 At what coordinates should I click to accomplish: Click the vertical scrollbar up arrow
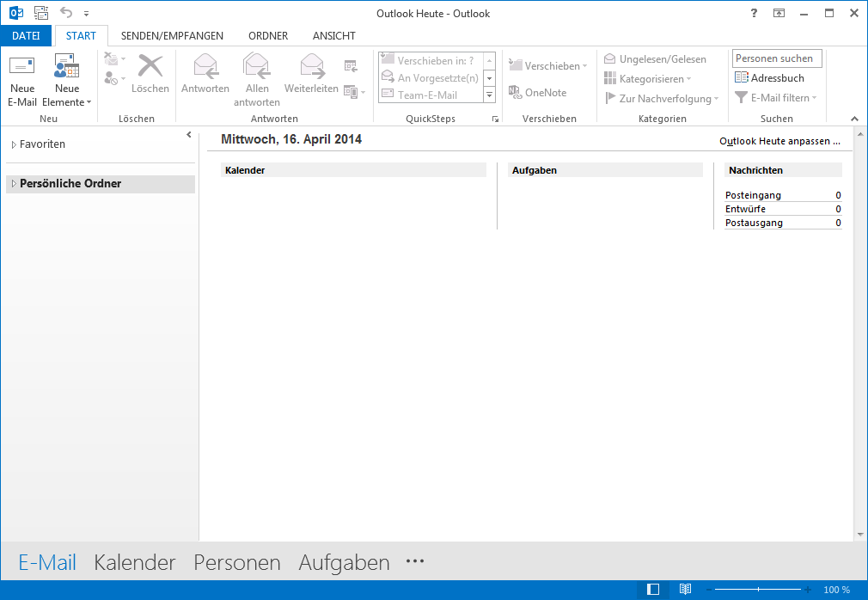pos(860,134)
